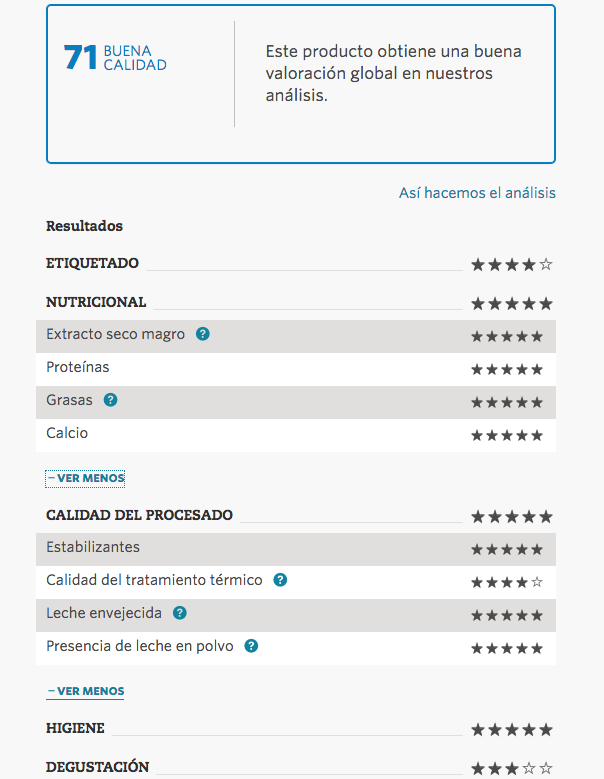The width and height of the screenshot is (604, 779).
Task: Select the Calidad del procesado heading
Action: [x=139, y=515]
